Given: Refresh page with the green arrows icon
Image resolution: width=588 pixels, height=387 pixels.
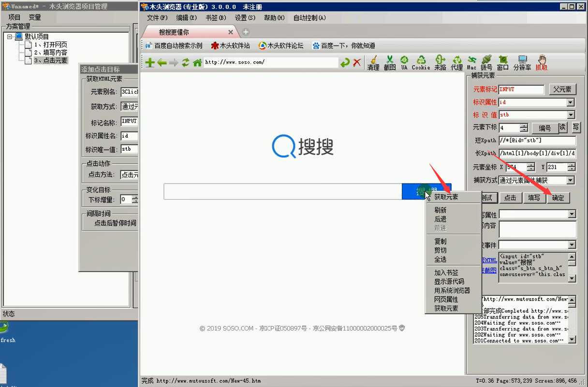Looking at the screenshot, I should 186,63.
